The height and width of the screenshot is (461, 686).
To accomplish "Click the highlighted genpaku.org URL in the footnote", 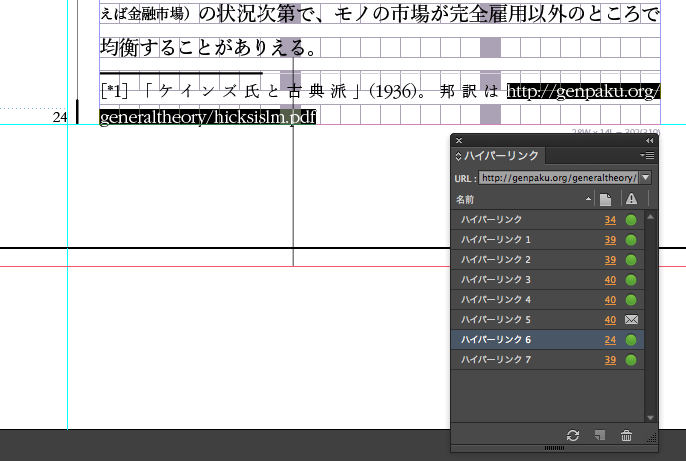I will click(x=583, y=91).
